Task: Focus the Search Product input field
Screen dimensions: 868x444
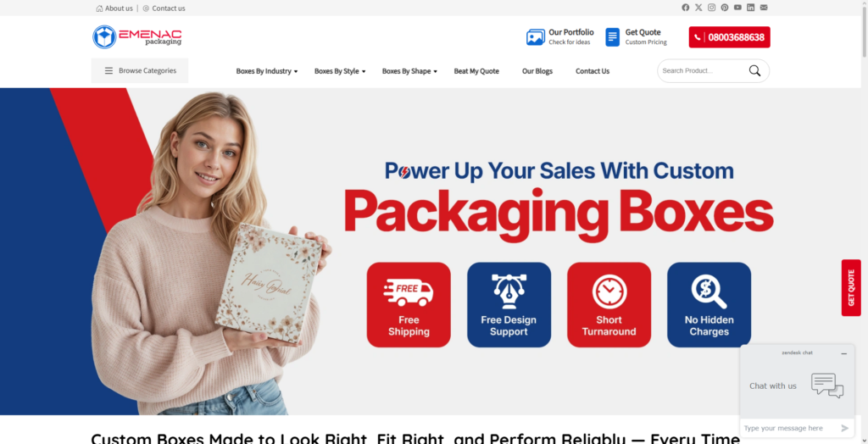Action: pos(702,71)
